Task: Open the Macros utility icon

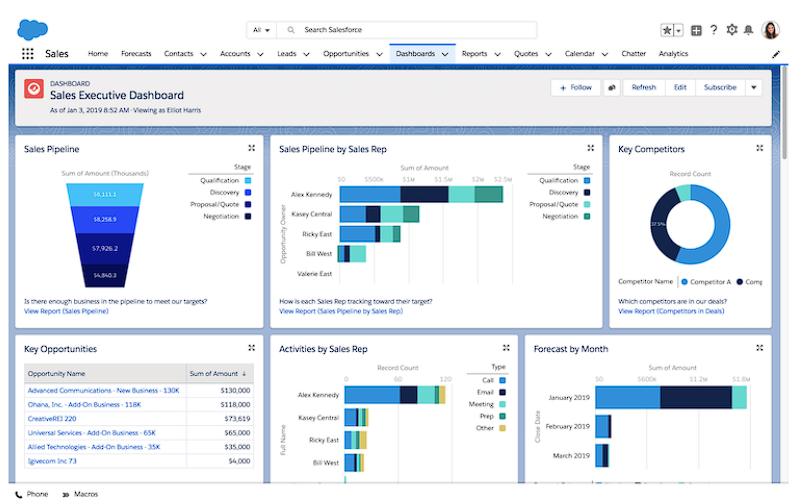Action: (66, 494)
